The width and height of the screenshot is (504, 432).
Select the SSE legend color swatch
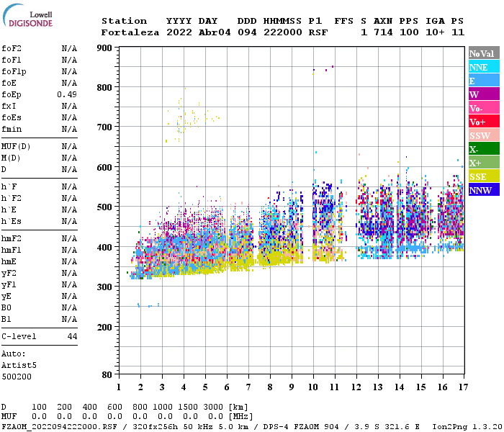(x=484, y=176)
